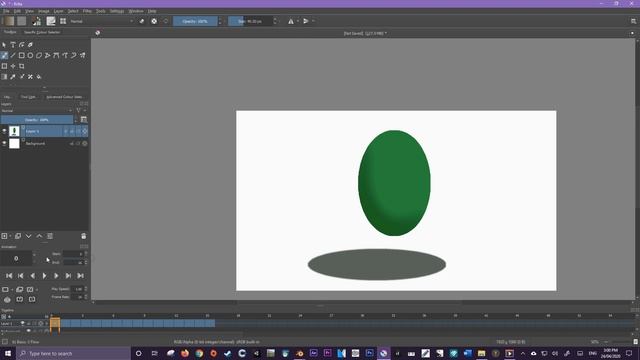Step to the next frame
Screen dimensions: 640x360
(x=56, y=276)
